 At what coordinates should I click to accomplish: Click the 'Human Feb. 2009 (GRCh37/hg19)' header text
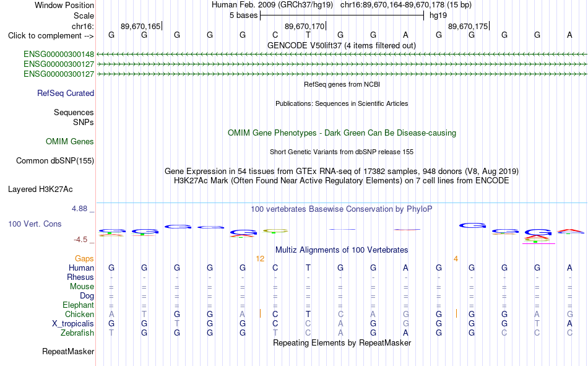pos(272,5)
